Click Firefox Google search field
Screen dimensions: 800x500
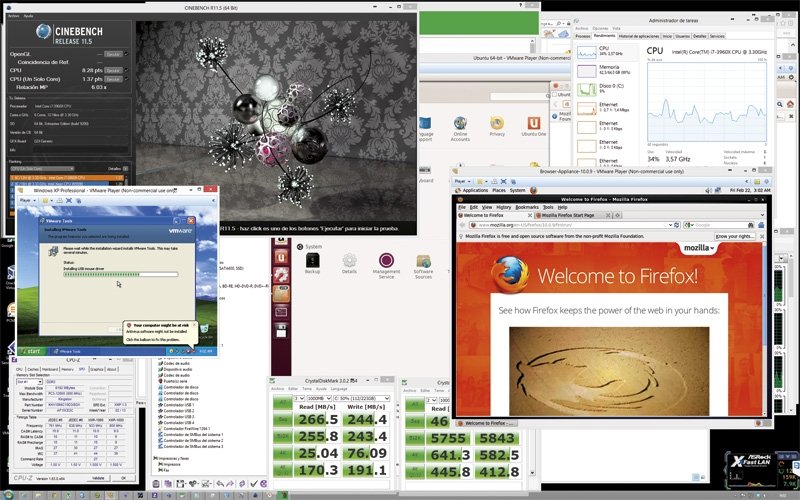tap(718, 225)
